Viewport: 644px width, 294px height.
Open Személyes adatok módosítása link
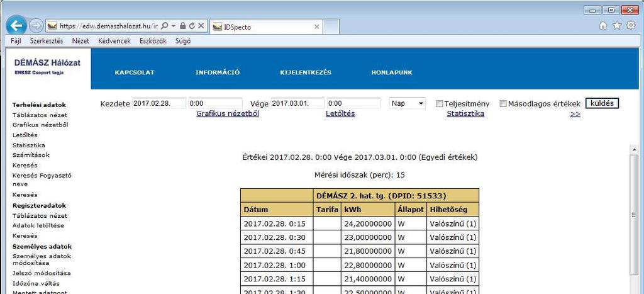pos(42,259)
